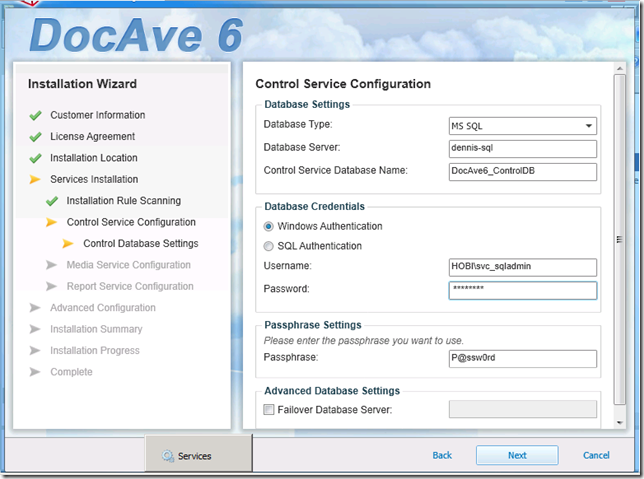Select Control Database Settings step
Image resolution: width=644 pixels, height=479 pixels.
tap(140, 243)
